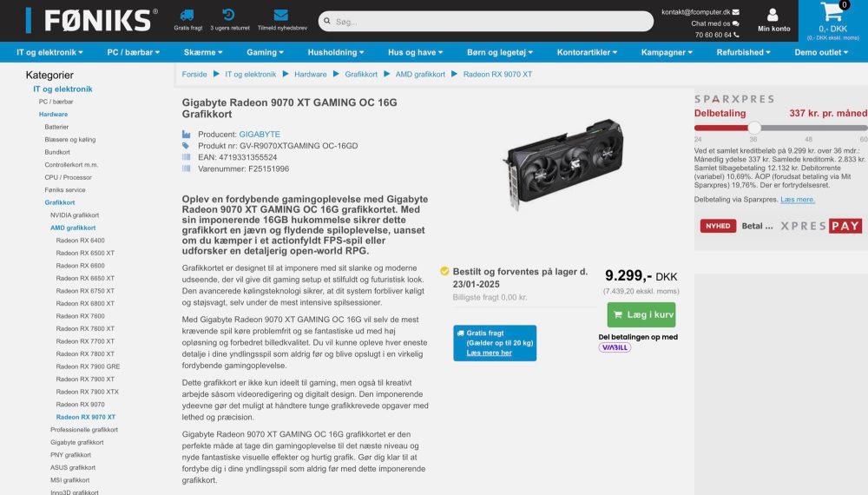Screen dimensions: 868x495
Task: Click the FØNIKS logo
Action: click(x=92, y=21)
